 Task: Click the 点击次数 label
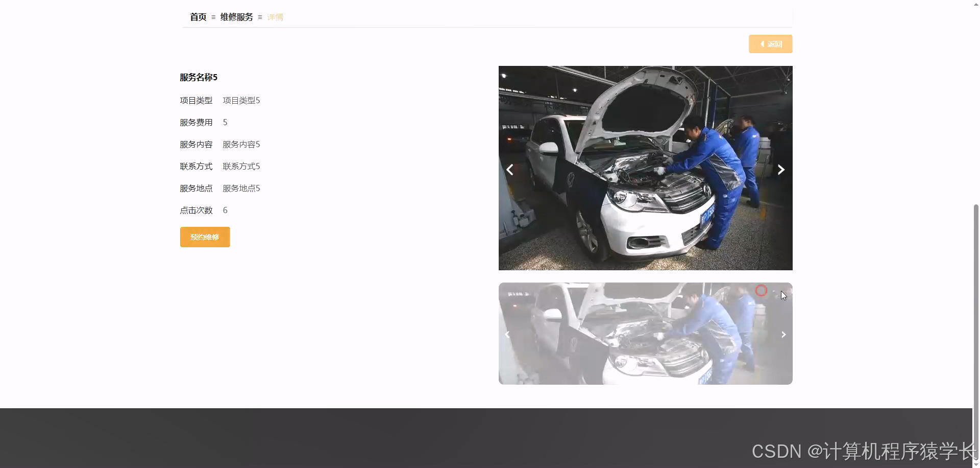[x=196, y=210]
